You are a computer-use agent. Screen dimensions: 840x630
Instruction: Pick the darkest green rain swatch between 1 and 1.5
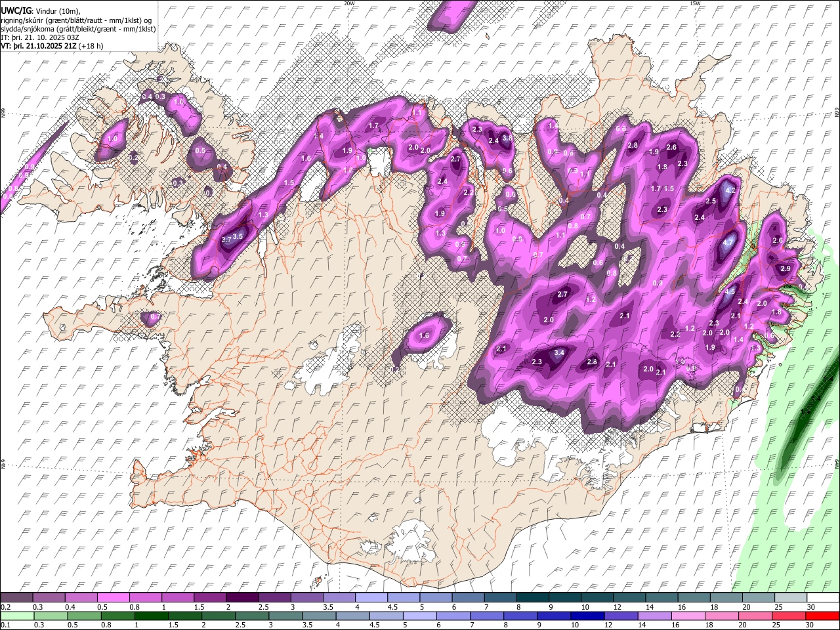coord(151,616)
